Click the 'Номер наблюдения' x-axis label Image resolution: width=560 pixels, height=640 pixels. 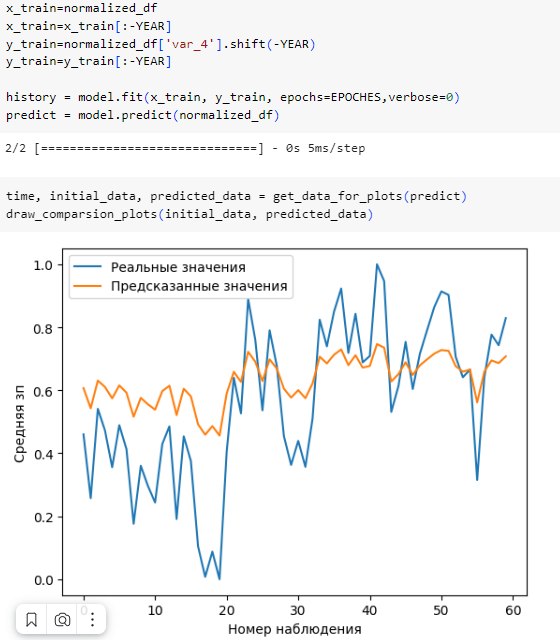tap(295, 629)
